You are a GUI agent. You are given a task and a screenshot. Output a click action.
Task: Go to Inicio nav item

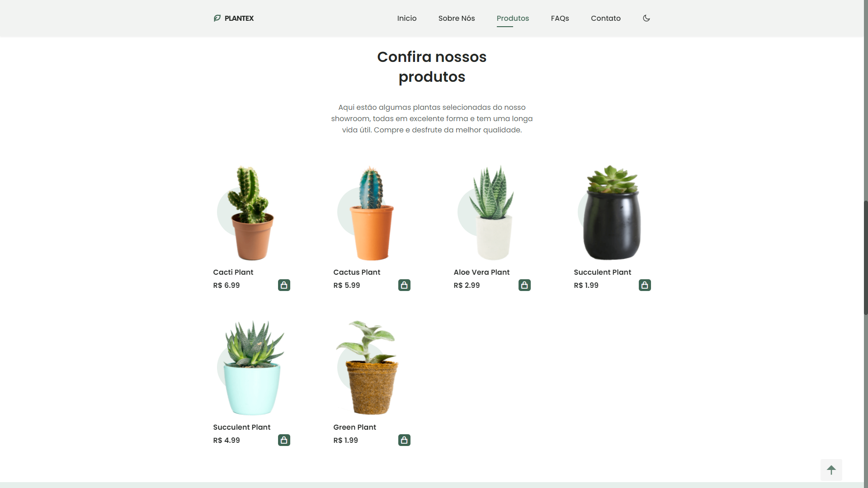pyautogui.click(x=406, y=18)
